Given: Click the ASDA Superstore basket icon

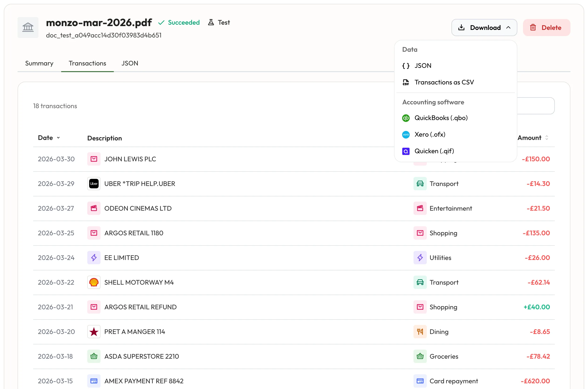Looking at the screenshot, I should click(94, 357).
